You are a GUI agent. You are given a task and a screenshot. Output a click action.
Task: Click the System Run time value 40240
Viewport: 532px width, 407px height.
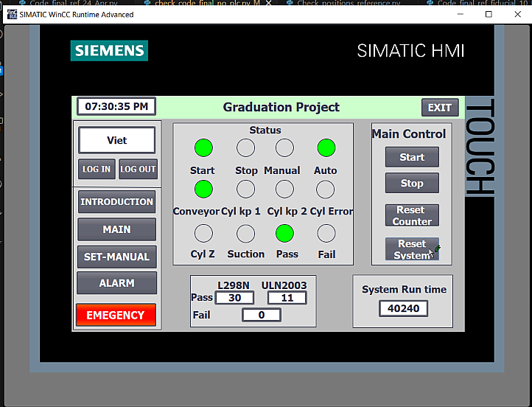point(403,308)
